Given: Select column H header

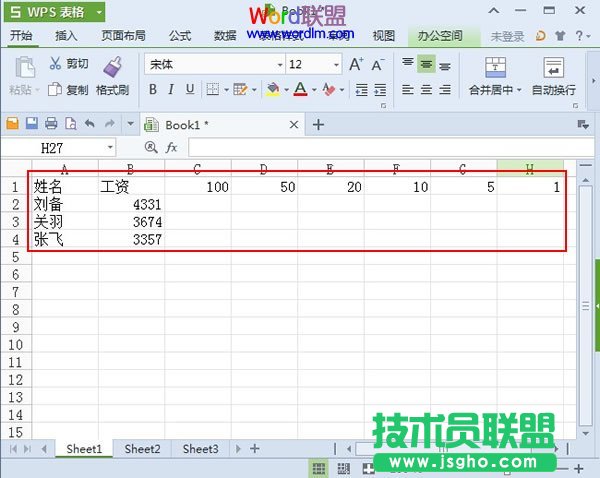Looking at the screenshot, I should pyautogui.click(x=530, y=169).
